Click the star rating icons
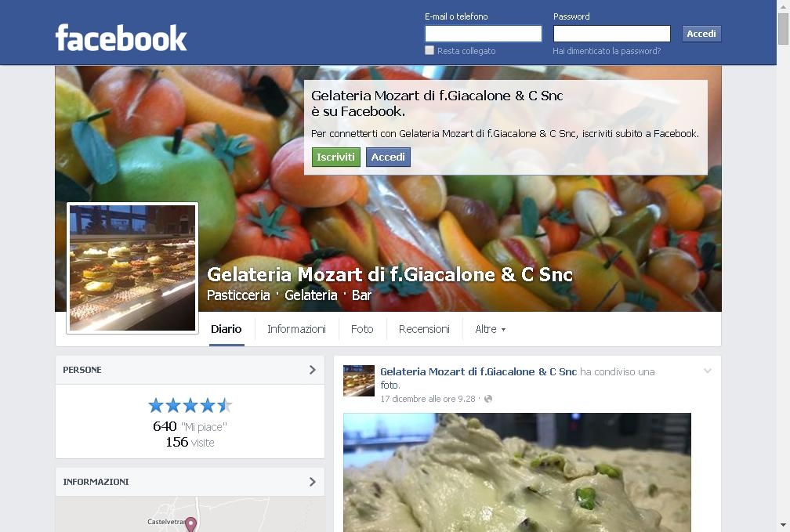 190,405
